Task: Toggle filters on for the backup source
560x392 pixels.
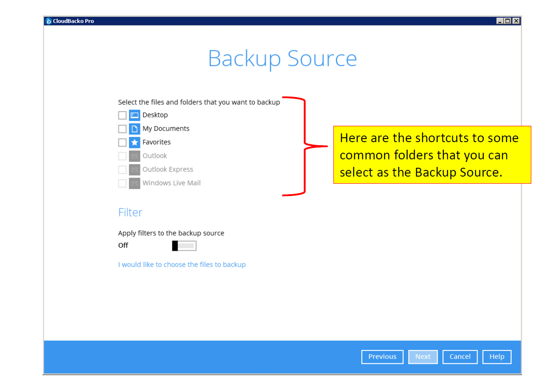Action: 184,245
